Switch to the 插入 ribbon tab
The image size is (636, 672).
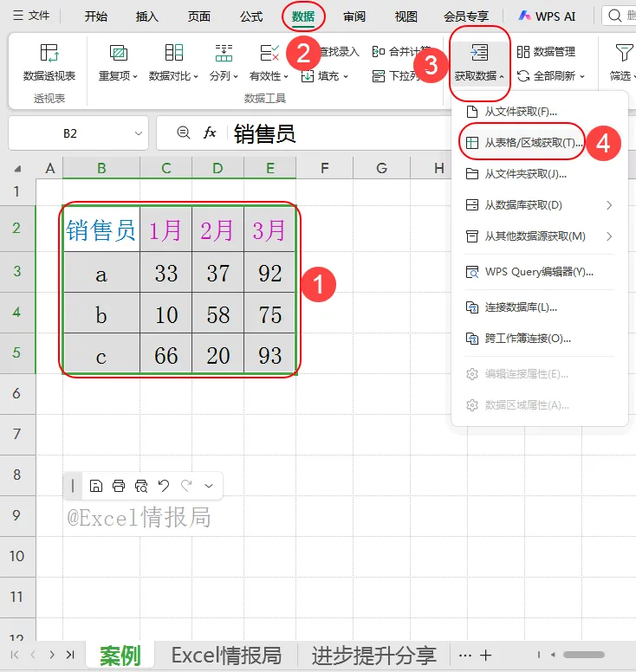point(147,16)
